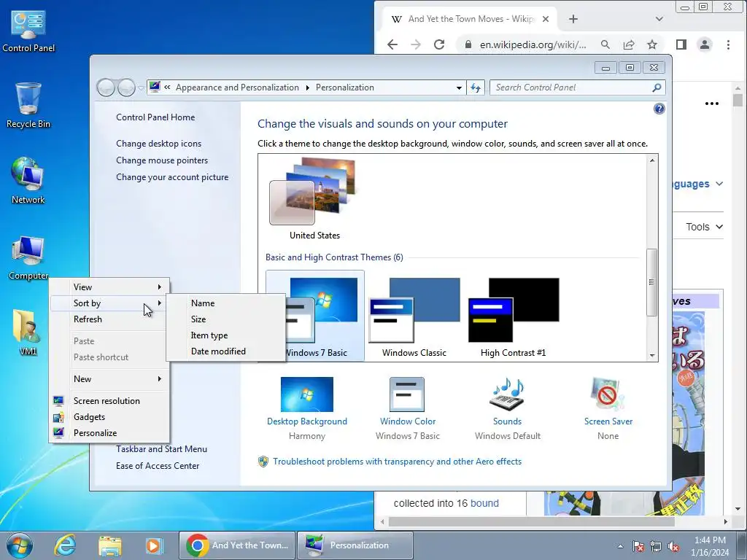Choose Gadgets from the context menu

pyautogui.click(x=109, y=416)
